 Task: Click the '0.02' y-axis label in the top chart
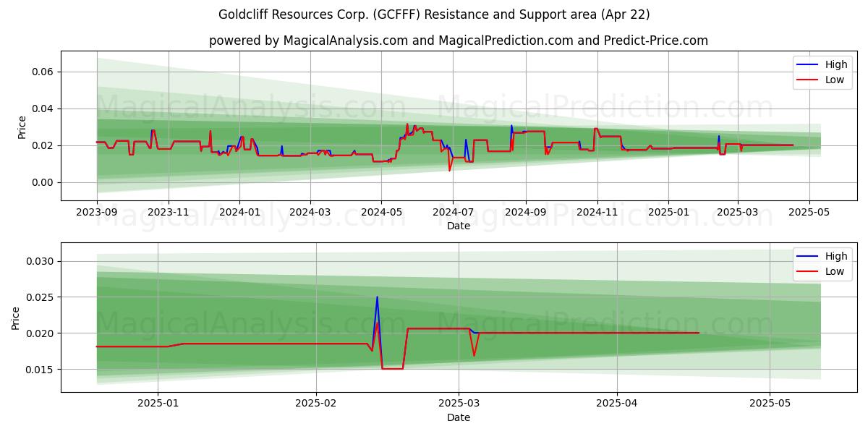pyautogui.click(x=44, y=145)
